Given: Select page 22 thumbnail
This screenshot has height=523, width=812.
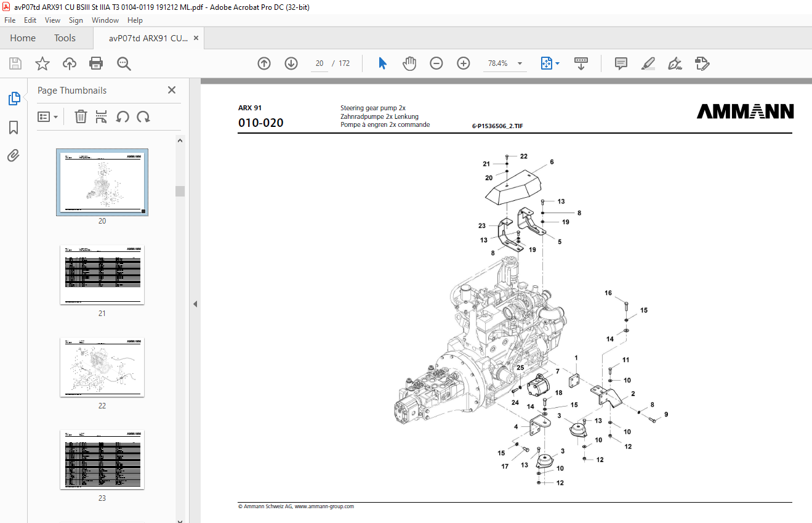Looking at the screenshot, I should (102, 367).
